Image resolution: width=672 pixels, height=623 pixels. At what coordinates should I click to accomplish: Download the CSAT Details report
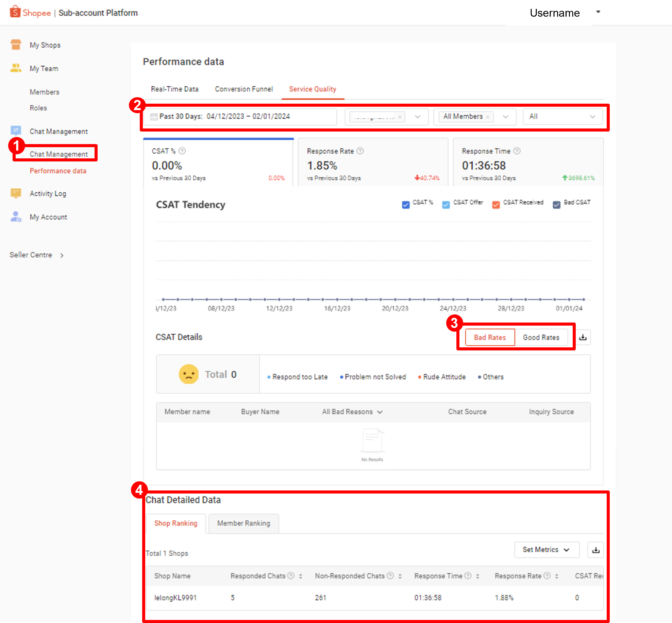tap(583, 337)
